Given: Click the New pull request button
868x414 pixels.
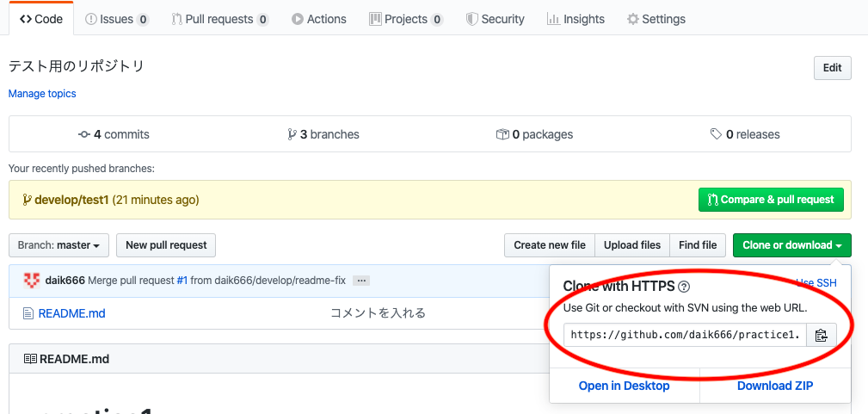Looking at the screenshot, I should (166, 245).
